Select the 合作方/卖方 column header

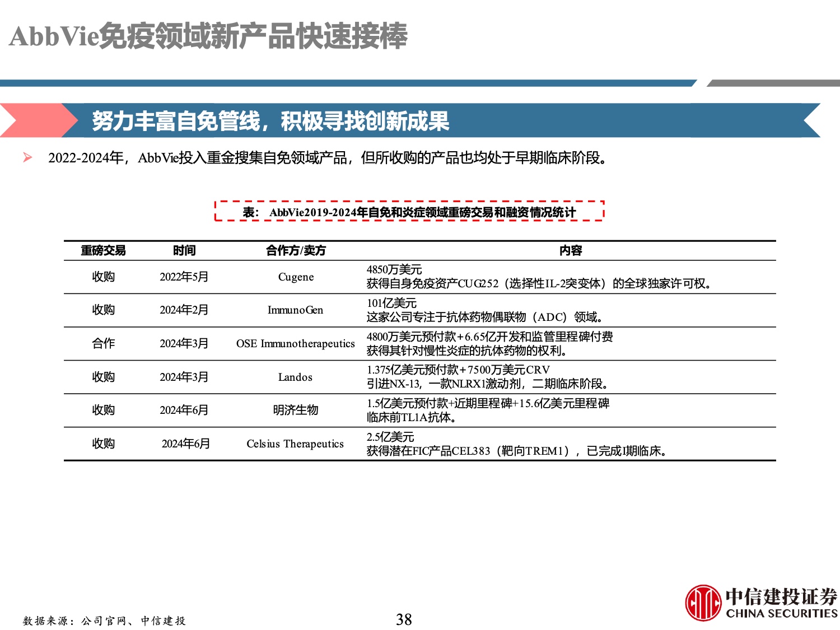296,250
